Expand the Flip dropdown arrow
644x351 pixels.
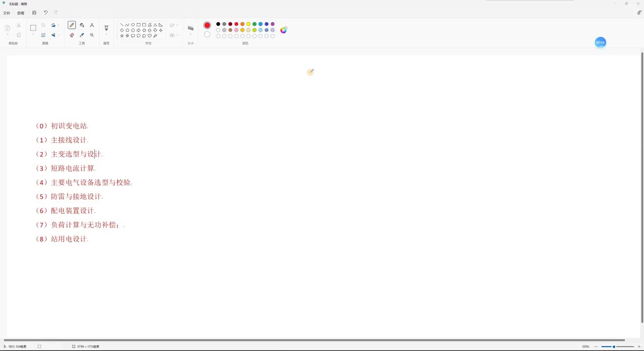[59, 35]
